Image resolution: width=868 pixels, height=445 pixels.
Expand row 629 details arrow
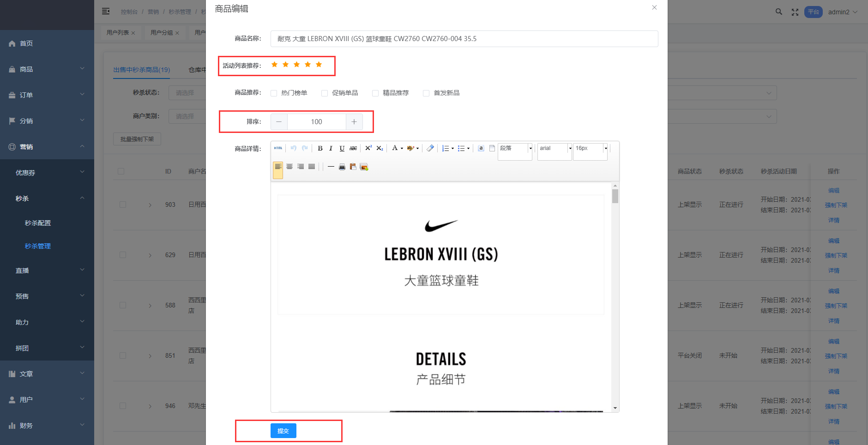(150, 255)
